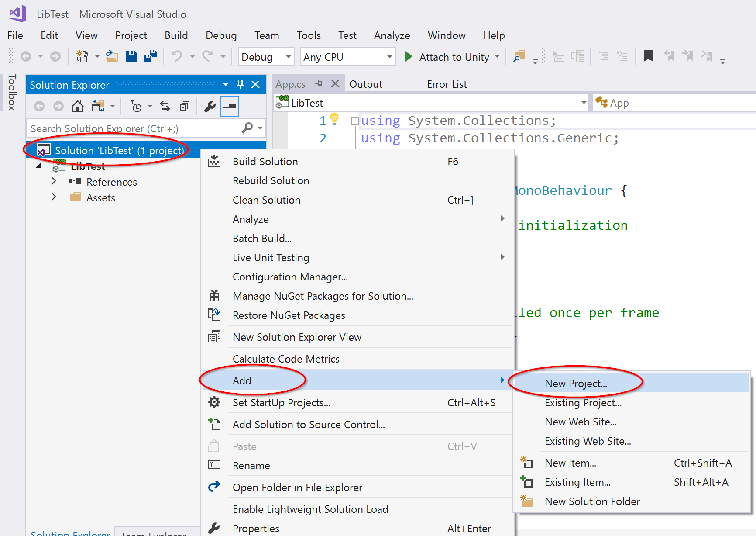Select Set StartUp Projects
756x536 pixels.
tap(358, 403)
